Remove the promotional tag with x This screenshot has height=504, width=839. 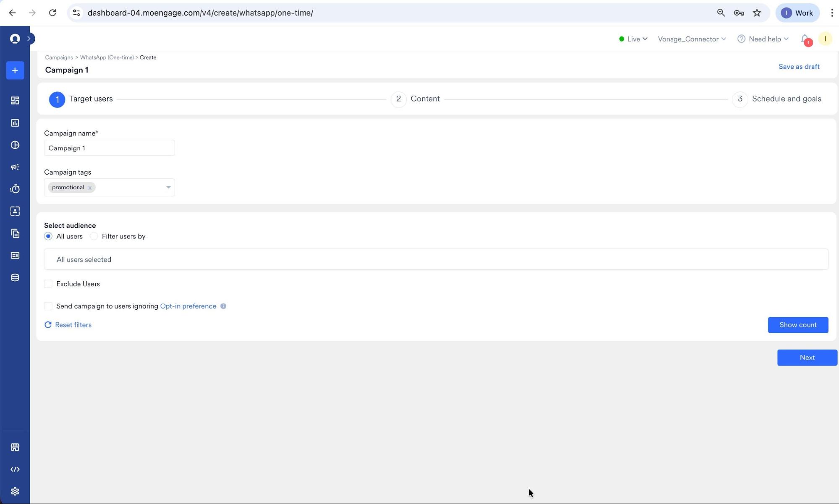click(x=90, y=188)
